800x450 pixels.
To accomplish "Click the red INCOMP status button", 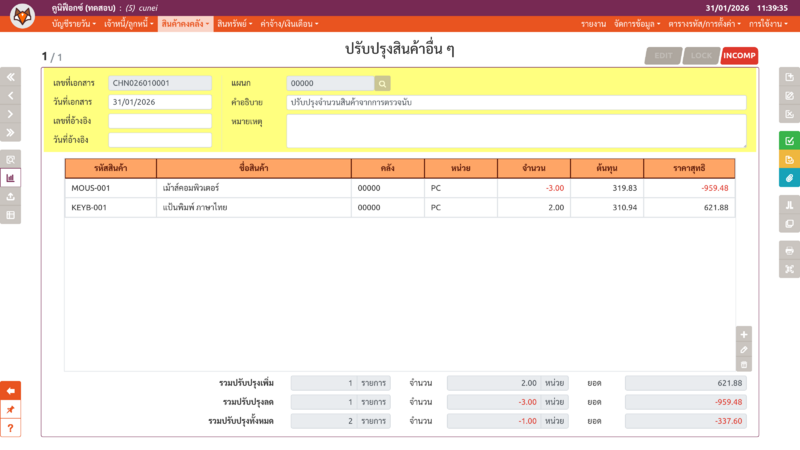I will point(739,56).
